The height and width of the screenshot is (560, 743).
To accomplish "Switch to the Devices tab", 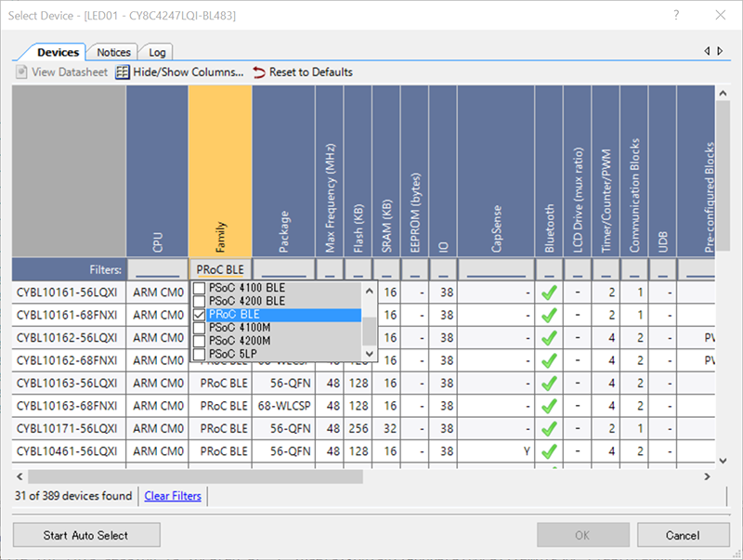I will pos(58,52).
